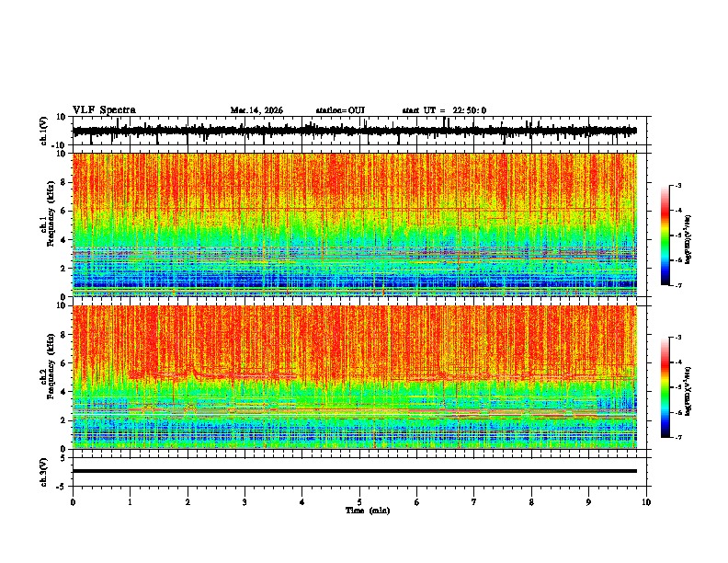Click the ch.1 color bar PSD units label

tap(688, 240)
